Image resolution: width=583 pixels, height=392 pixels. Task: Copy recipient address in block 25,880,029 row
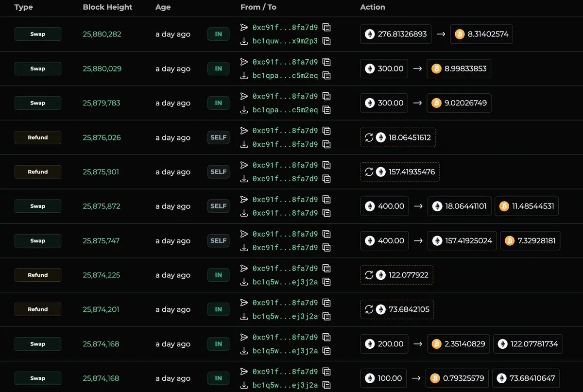[326, 76]
